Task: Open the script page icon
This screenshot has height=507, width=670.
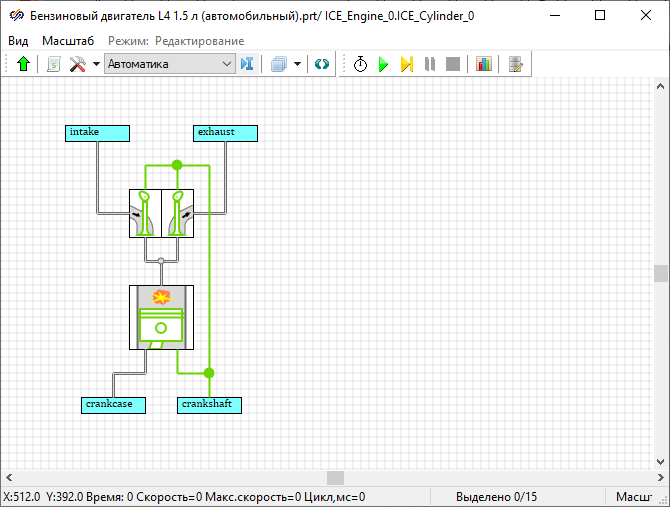Action: tap(53, 64)
